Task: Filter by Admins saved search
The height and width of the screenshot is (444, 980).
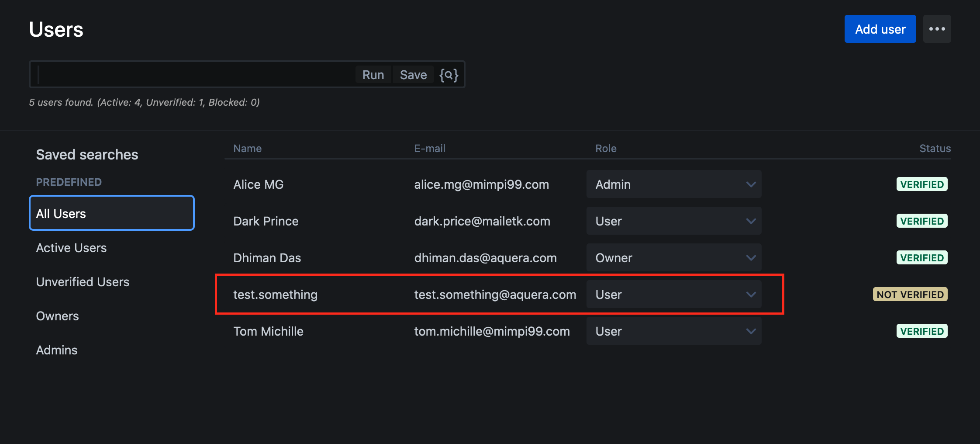Action: click(57, 350)
